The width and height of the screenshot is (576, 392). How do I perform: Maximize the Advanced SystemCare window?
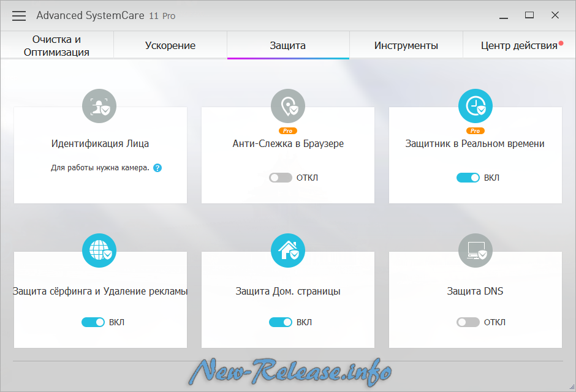[529, 15]
